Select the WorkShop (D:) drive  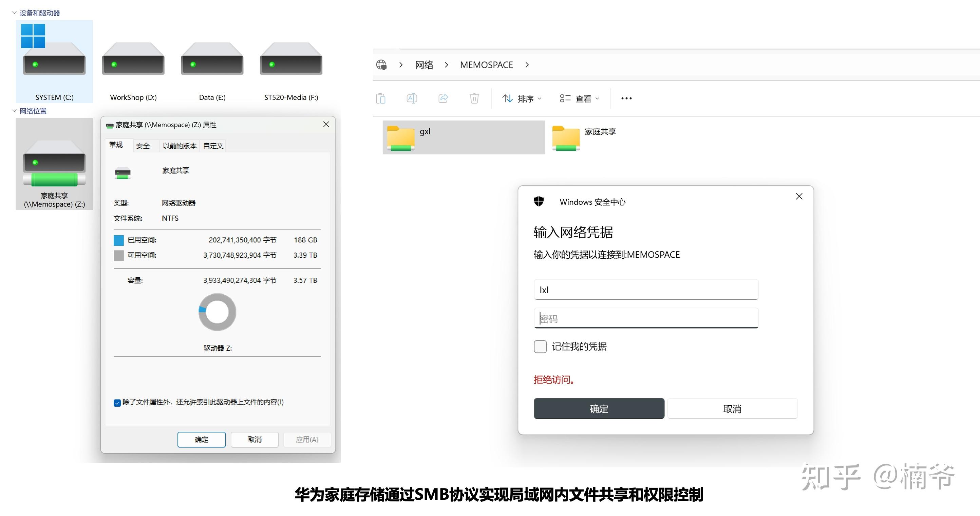click(x=133, y=71)
